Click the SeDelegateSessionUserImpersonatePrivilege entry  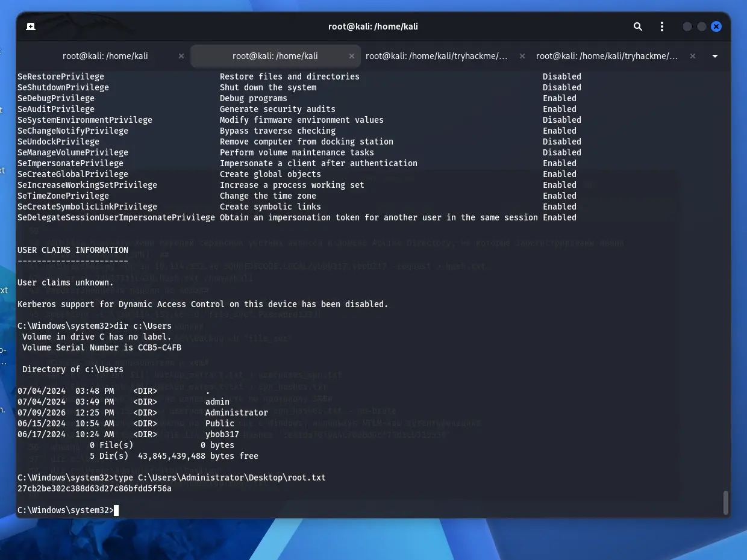pyautogui.click(x=116, y=217)
